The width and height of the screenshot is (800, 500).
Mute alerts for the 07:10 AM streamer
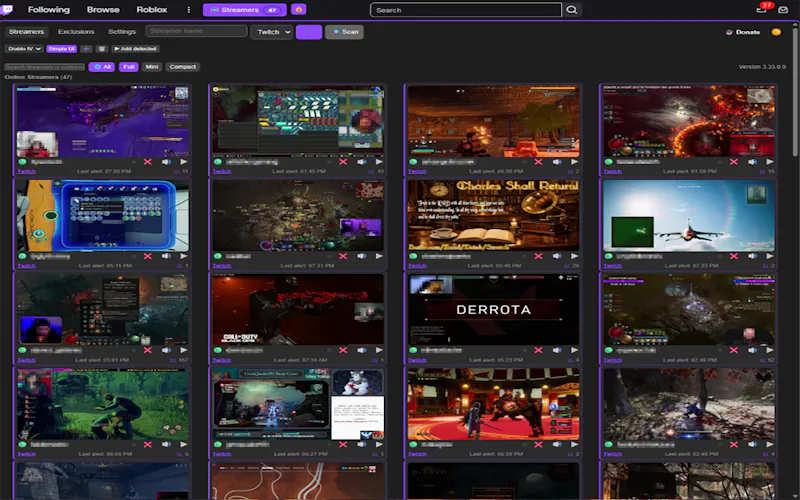[362, 350]
